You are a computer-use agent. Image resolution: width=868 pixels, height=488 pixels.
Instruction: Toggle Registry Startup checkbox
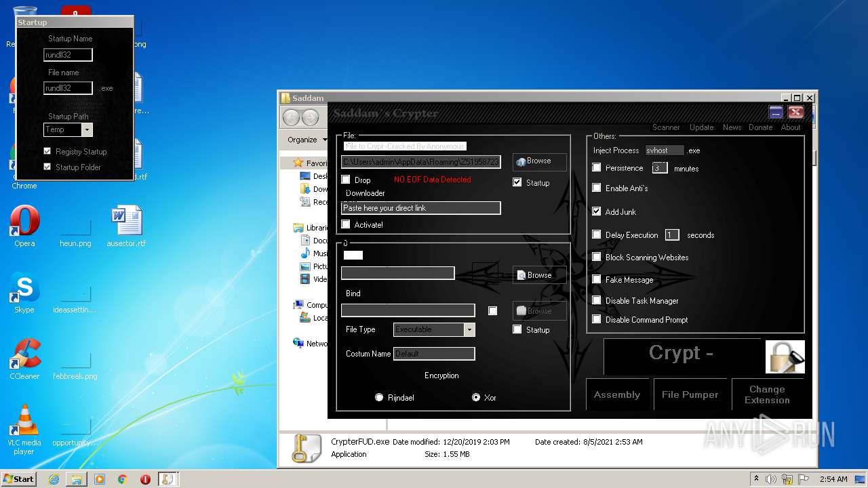pyautogui.click(x=47, y=151)
